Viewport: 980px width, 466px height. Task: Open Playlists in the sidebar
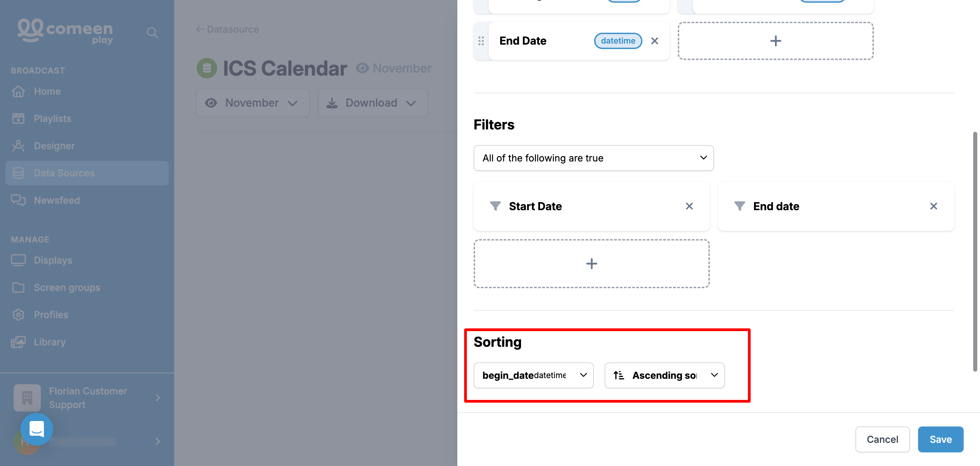[52, 119]
